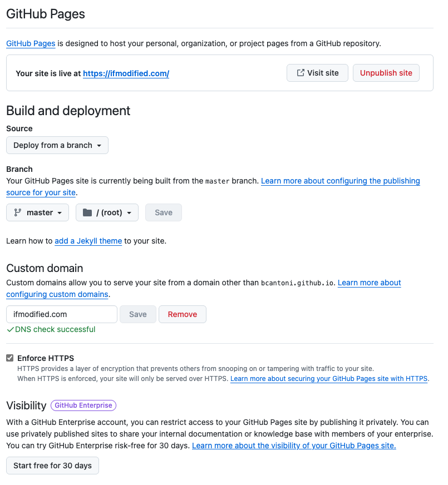
Task: Open the GitHub Pages documentation link
Action: pos(30,43)
